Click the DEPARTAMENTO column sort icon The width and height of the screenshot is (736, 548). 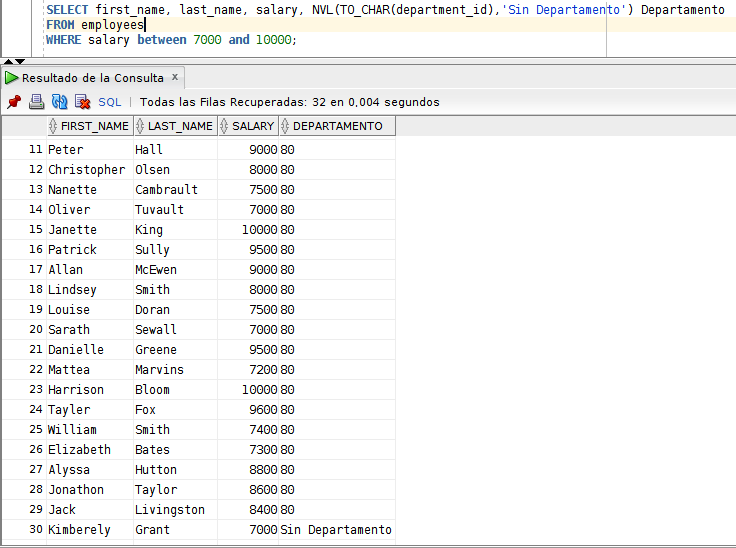[x=286, y=127]
